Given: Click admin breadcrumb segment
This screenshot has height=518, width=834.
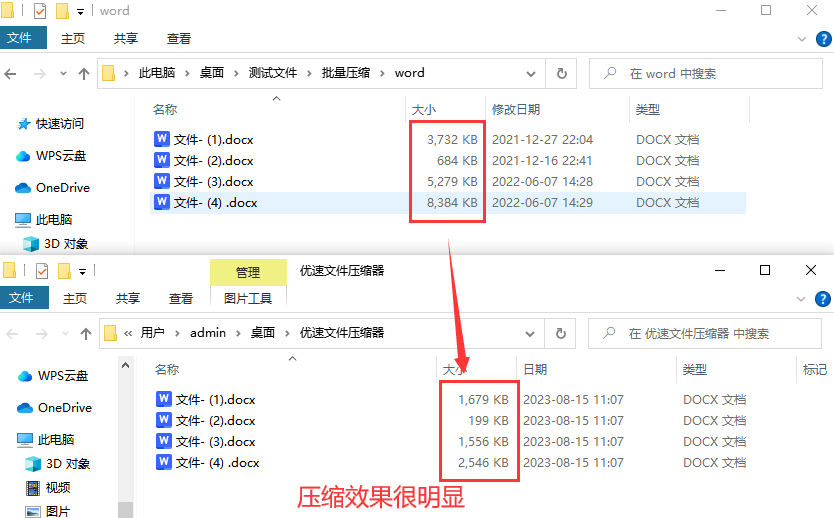Looking at the screenshot, I should 208,333.
